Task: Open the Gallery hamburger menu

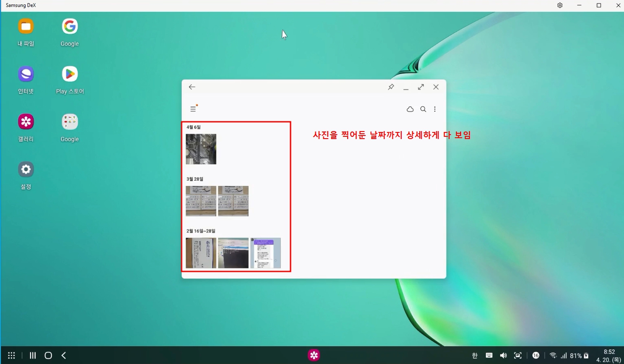Action: click(x=193, y=109)
